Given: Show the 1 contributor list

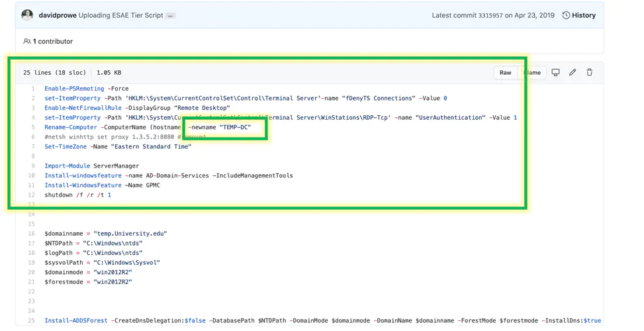Looking at the screenshot, I should click(x=48, y=41).
